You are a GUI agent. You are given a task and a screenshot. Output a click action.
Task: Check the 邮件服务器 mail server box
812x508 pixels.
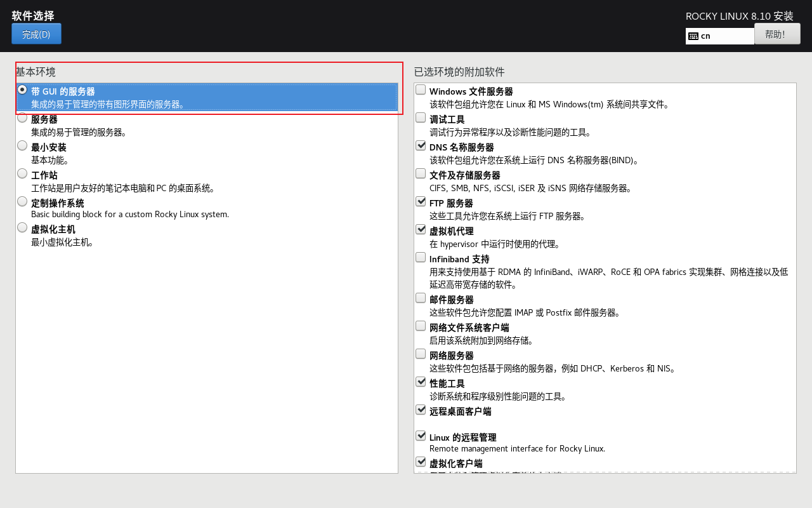(421, 298)
